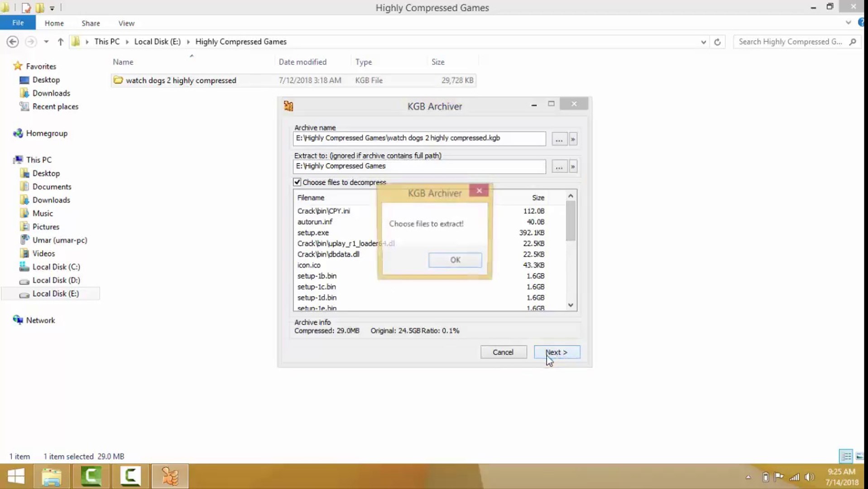
Task: Sort files by Date modified column
Action: (302, 62)
